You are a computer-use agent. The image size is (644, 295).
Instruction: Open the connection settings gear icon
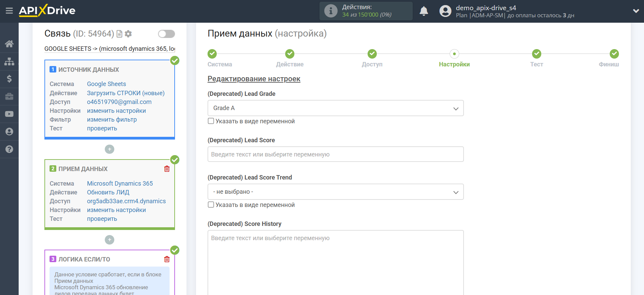coord(128,34)
